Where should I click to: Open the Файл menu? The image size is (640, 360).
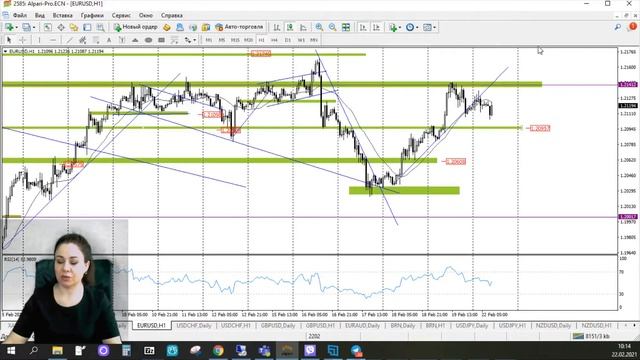click(x=20, y=16)
